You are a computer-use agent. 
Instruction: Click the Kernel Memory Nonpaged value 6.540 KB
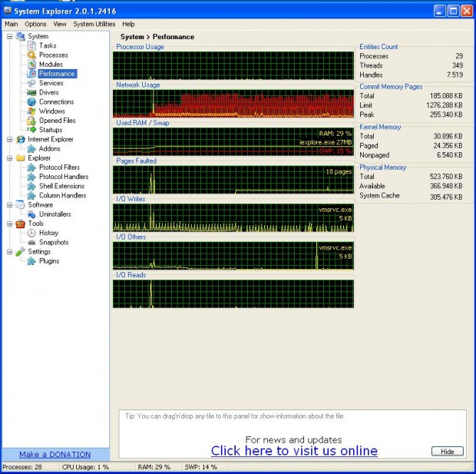tap(449, 155)
